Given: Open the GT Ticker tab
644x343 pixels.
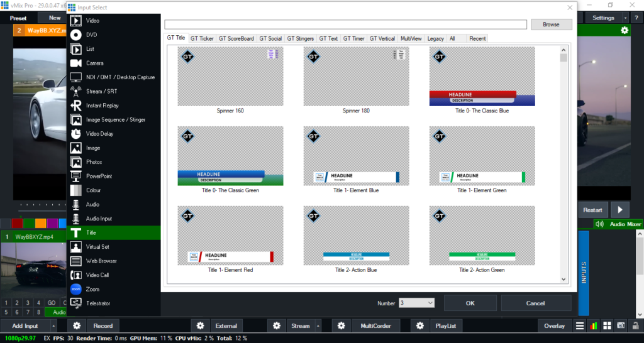Looking at the screenshot, I should [x=202, y=38].
